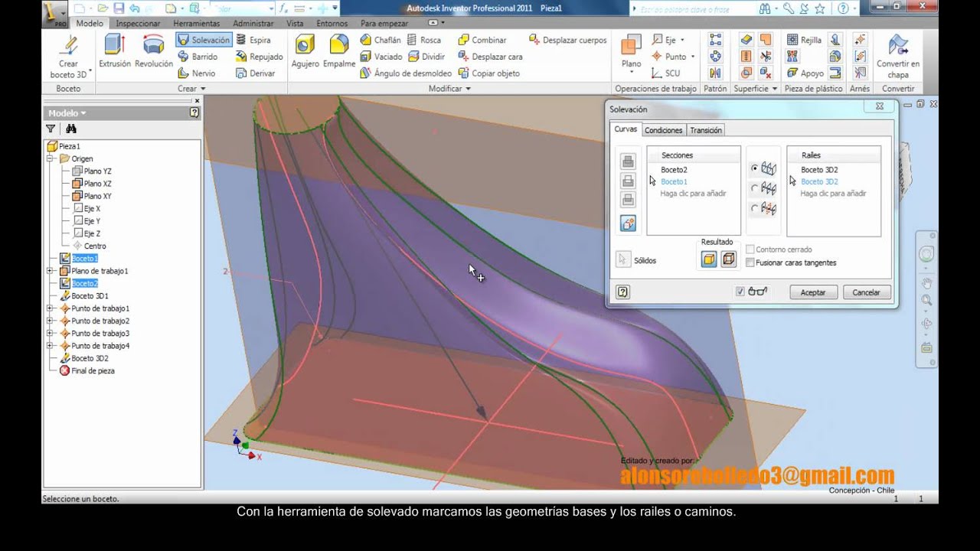Open the Eje dropdown arrow
This screenshot has width=980, height=551.
point(682,40)
